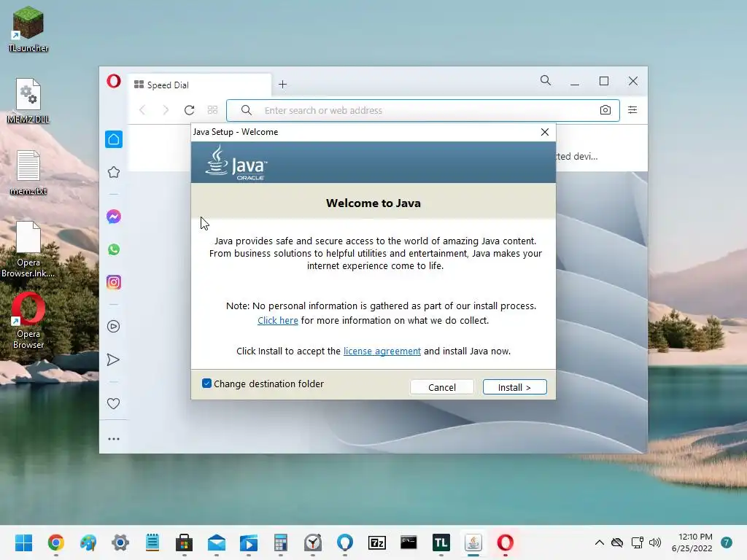Open the Windows Start menu
The height and width of the screenshot is (560, 747).
(x=23, y=542)
